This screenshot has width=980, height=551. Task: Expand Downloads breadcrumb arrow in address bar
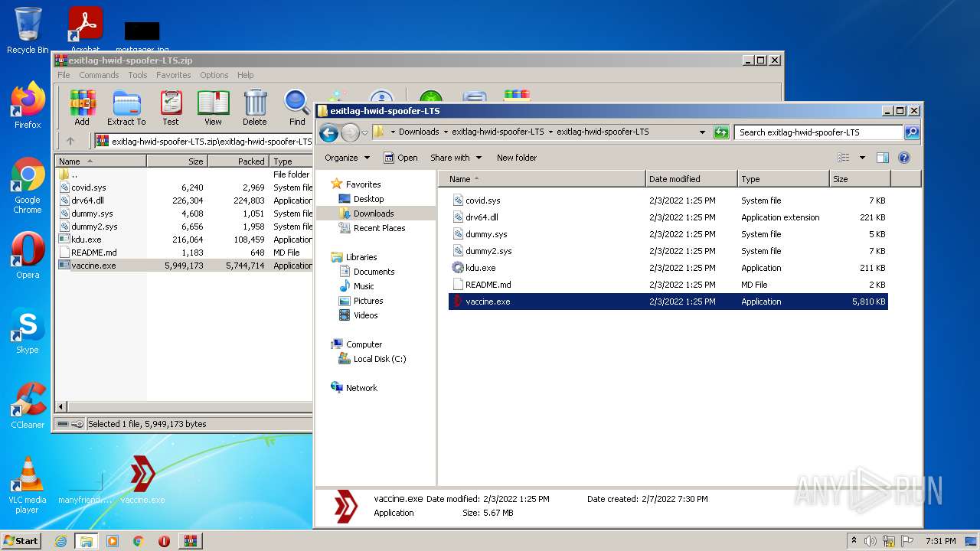tap(444, 132)
